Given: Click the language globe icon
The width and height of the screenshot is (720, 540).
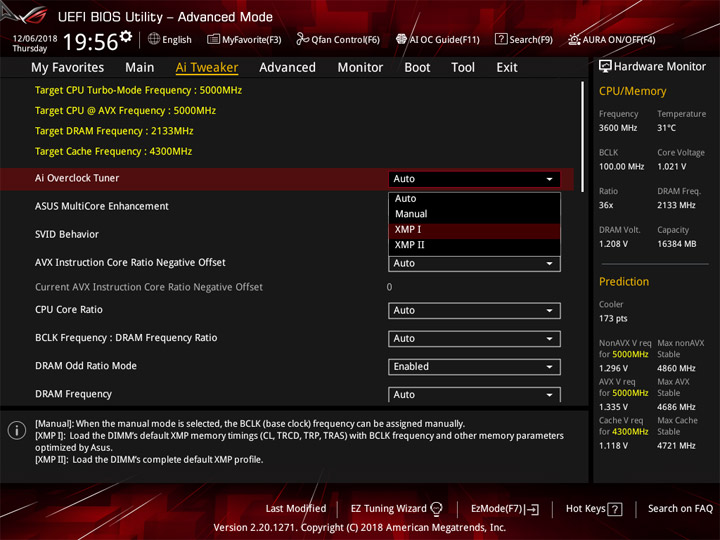Looking at the screenshot, I should (154, 39).
